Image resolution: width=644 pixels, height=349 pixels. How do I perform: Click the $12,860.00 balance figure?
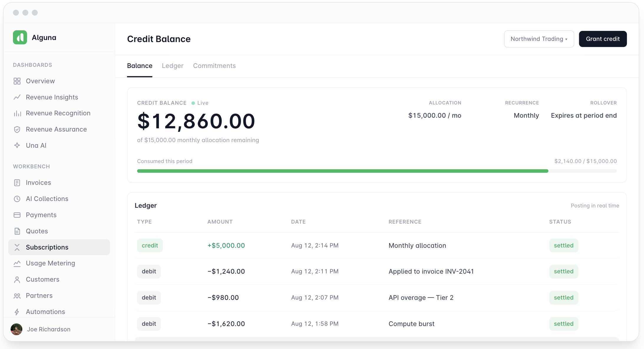(x=196, y=121)
